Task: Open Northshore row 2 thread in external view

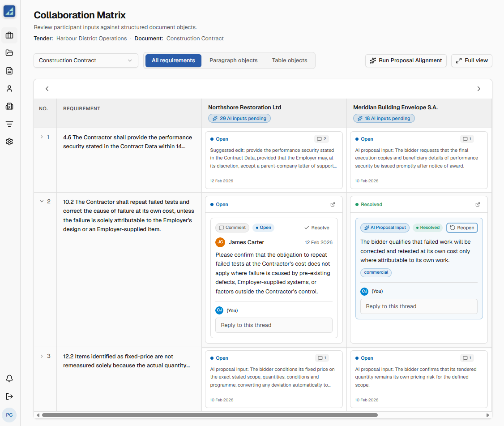Action: (x=333, y=204)
